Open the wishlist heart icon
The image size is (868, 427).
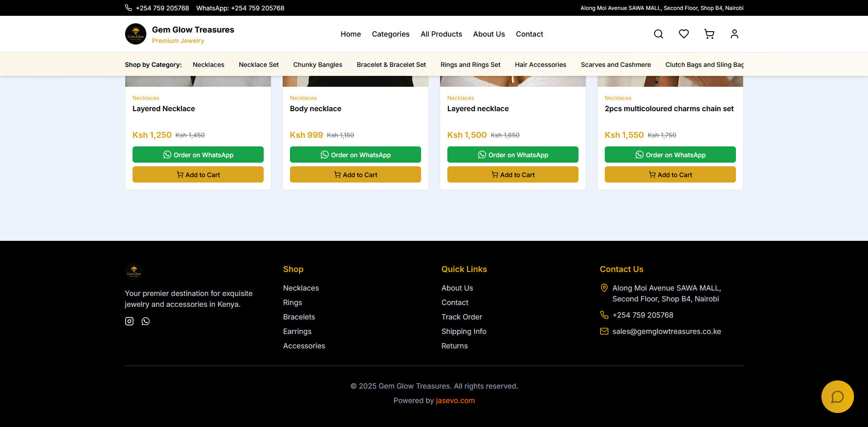point(684,34)
